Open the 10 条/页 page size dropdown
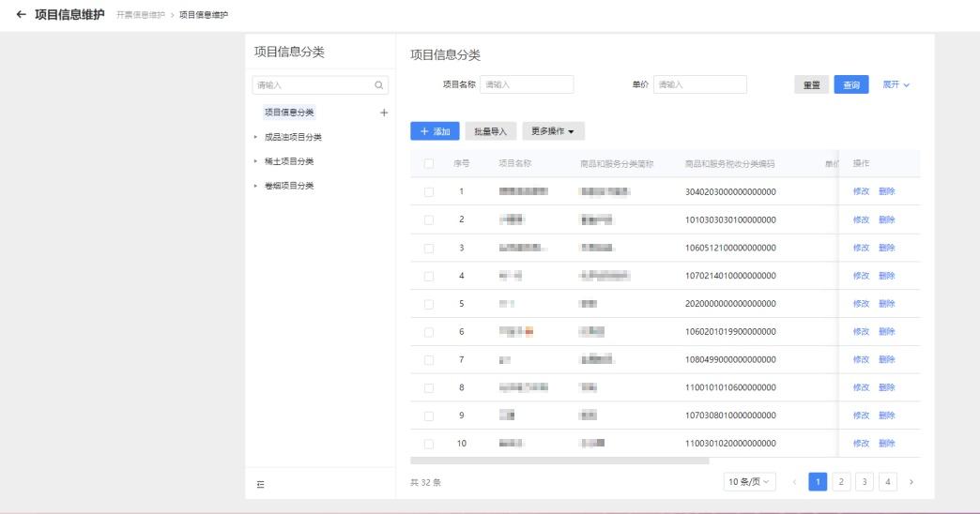 coord(750,482)
